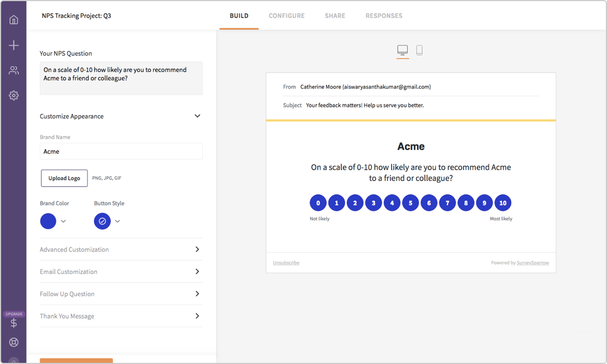
Task: Select score 7 on the NPS scale
Action: click(x=447, y=202)
